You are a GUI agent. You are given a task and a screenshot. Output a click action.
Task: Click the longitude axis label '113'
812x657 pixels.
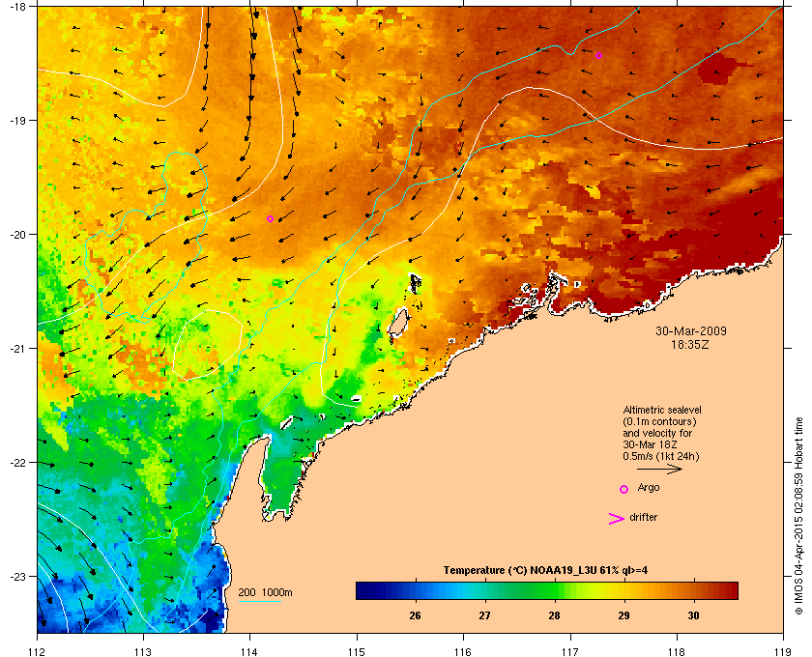(143, 652)
